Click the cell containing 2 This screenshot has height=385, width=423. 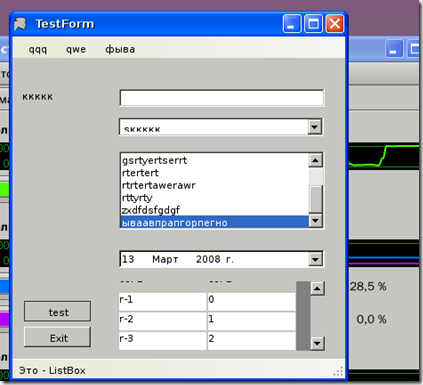(251, 341)
